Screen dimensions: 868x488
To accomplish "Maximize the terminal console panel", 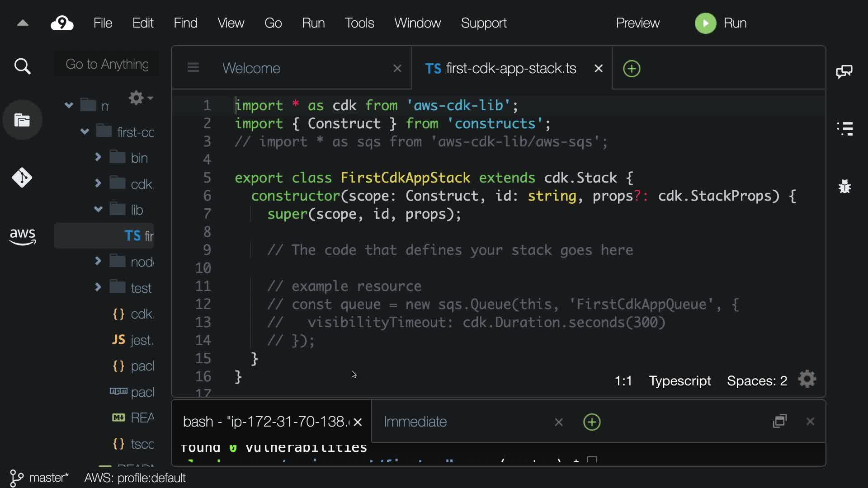I will (780, 422).
